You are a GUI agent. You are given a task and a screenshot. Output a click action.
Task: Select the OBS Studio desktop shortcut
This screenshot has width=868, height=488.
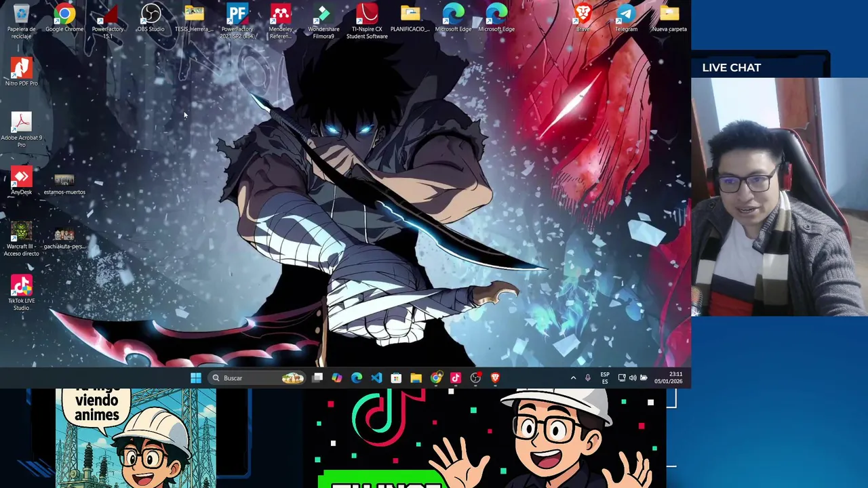click(x=151, y=18)
